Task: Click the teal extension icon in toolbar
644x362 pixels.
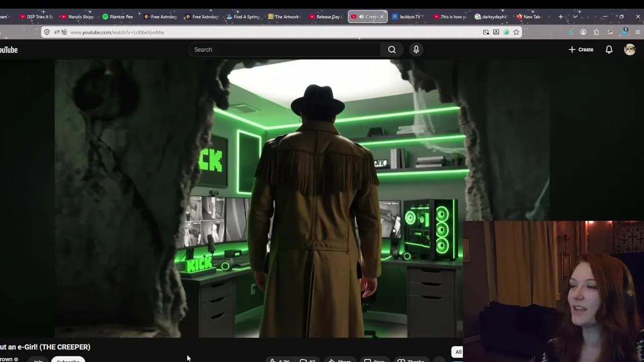Action: point(571,32)
